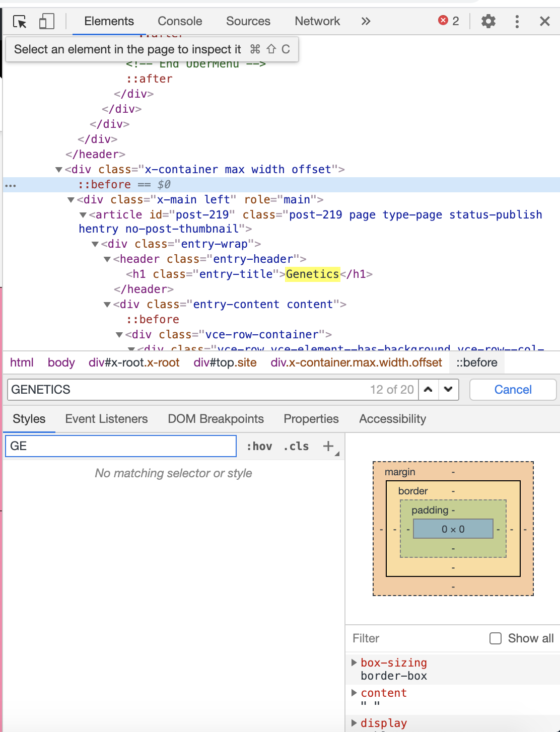
Task: Toggle the :hov element state button
Action: coord(259,447)
